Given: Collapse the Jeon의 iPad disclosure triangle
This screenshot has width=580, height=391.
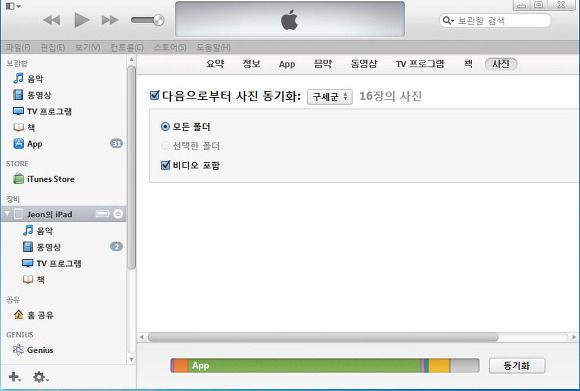Looking at the screenshot, I should click(7, 213).
